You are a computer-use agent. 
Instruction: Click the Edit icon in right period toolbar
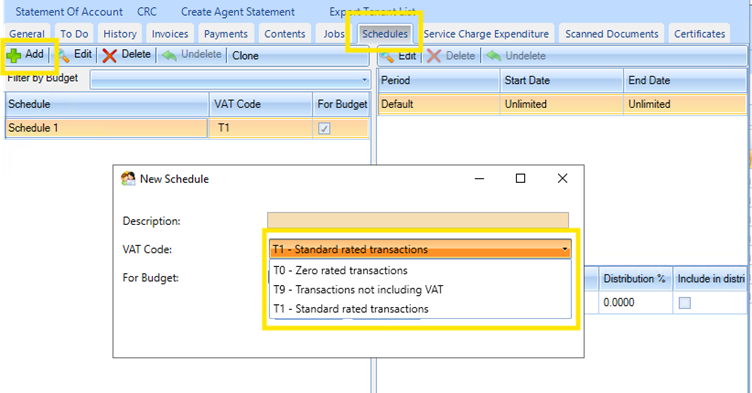click(x=387, y=57)
